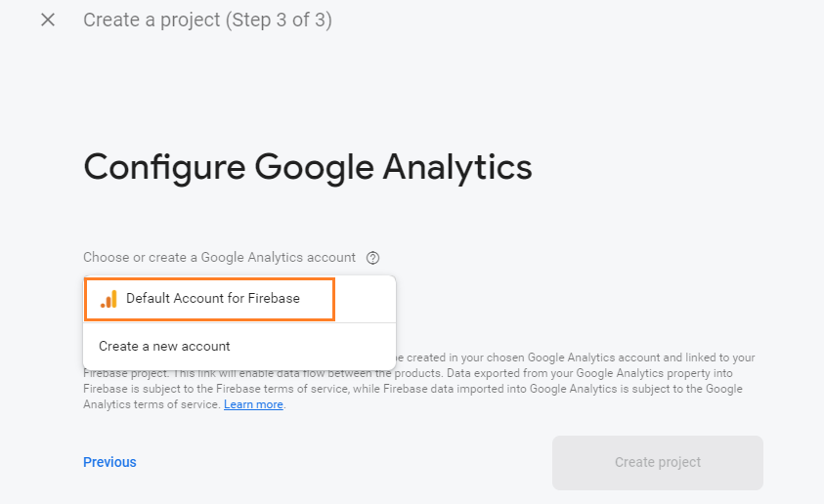Click the Choose or create account label
824x504 pixels.
tap(219, 257)
